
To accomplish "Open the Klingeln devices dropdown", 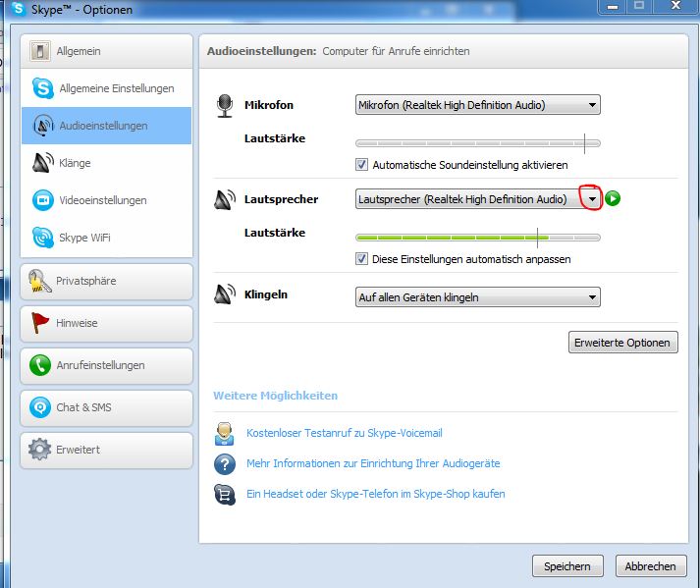I will click(x=478, y=297).
